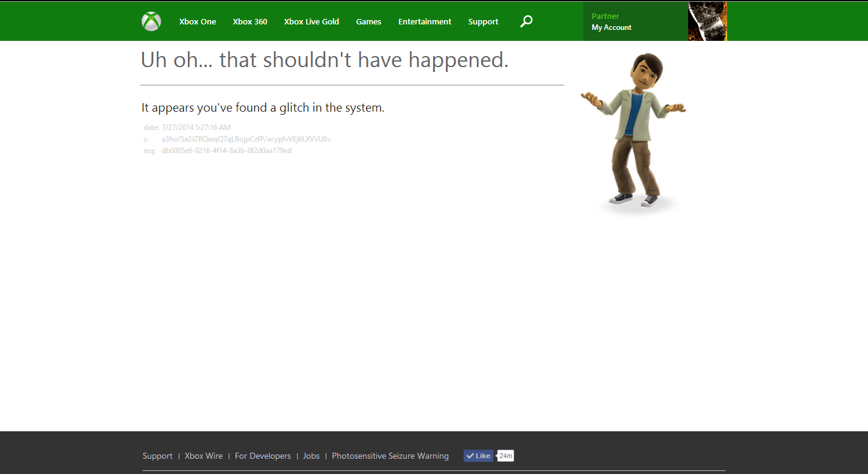Viewport: 868px width, 474px height.
Task: Open the Xbox Live Gold menu
Action: click(312, 21)
